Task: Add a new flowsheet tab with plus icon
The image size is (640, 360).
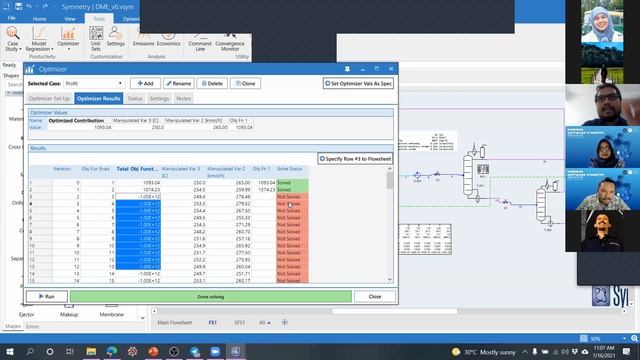Action: pos(284,322)
